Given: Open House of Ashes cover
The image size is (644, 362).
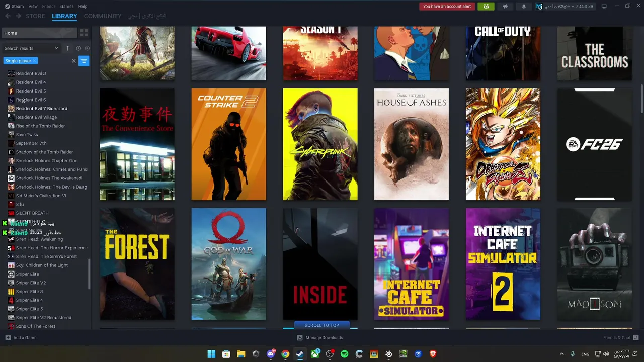Looking at the screenshot, I should (412, 144).
